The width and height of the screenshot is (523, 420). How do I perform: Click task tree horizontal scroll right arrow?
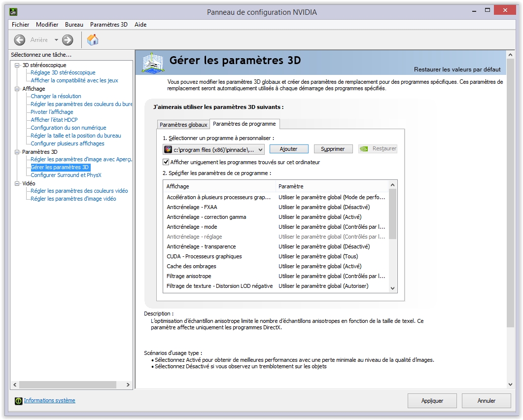[128, 385]
